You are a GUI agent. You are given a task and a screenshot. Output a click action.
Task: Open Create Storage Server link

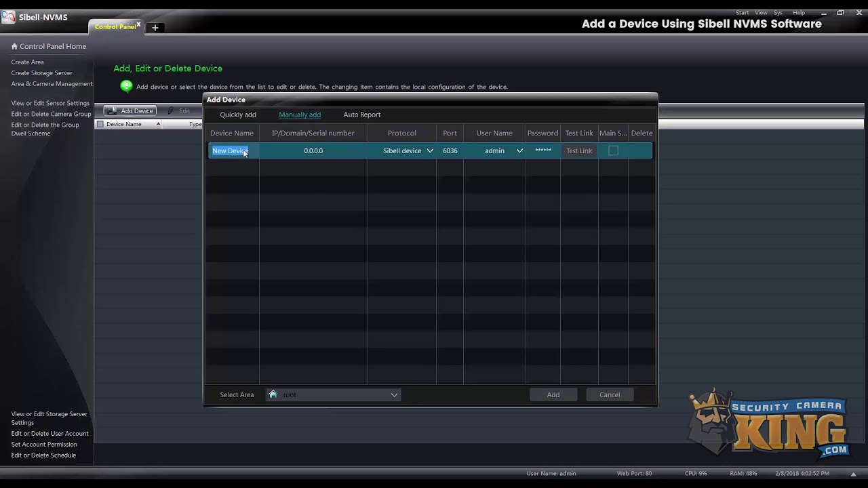point(41,73)
